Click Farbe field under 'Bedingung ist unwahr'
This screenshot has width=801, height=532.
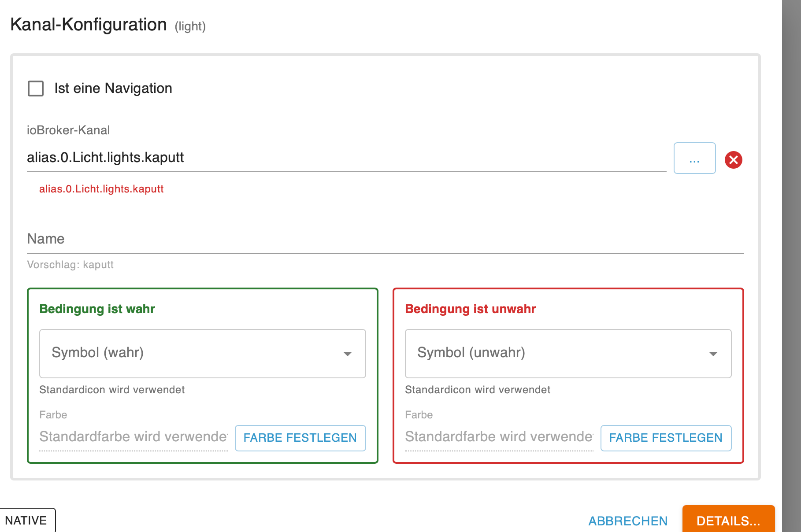499,437
